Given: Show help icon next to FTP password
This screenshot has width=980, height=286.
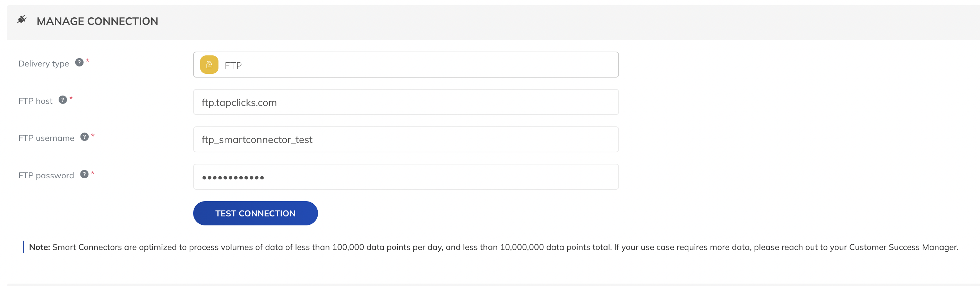Looking at the screenshot, I should [85, 174].
